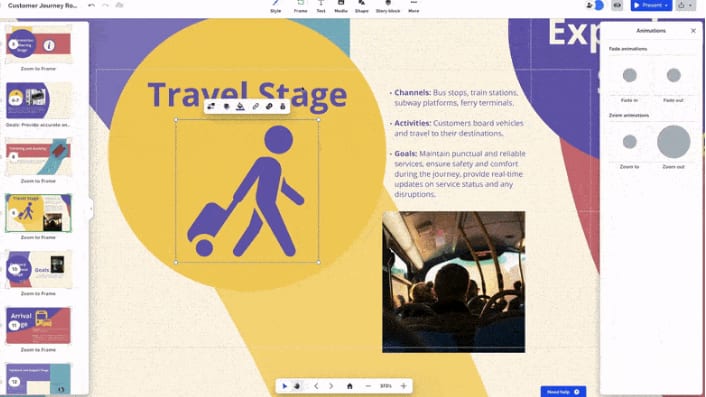706x397 pixels.
Task: Click the preview eye icon
Action: click(617, 5)
